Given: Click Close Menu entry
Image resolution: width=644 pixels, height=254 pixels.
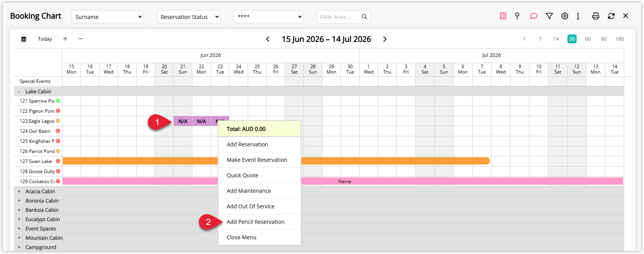Looking at the screenshot, I should [x=259, y=237].
